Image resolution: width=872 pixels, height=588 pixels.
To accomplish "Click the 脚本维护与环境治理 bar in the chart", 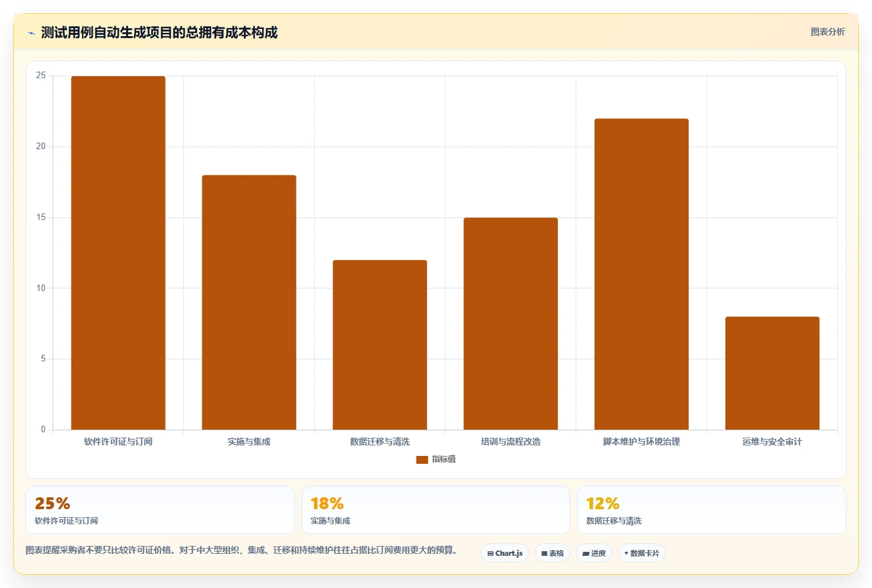I will tap(641, 274).
